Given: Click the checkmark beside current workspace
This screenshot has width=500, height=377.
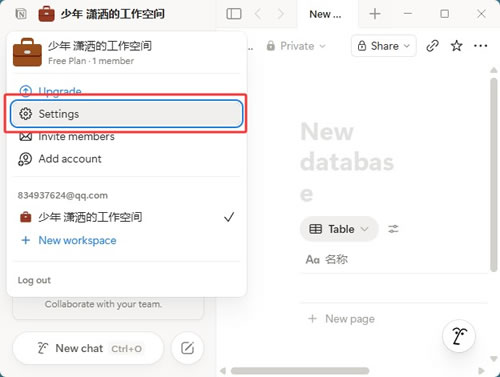Looking at the screenshot, I should pos(229,217).
